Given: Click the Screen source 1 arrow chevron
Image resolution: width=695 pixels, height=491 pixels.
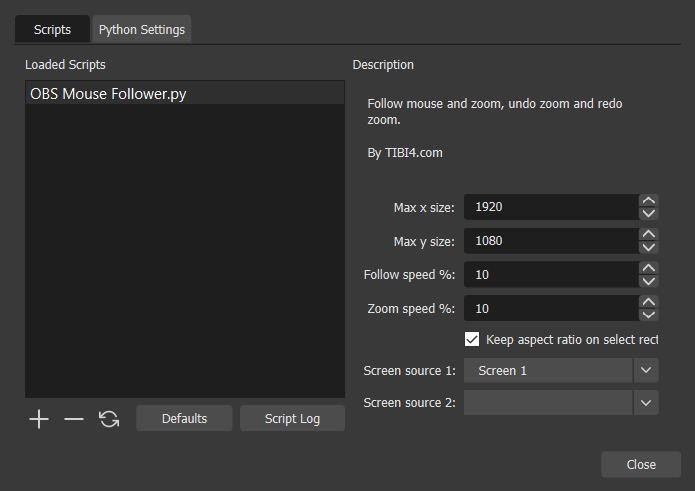Looking at the screenshot, I should 646,370.
